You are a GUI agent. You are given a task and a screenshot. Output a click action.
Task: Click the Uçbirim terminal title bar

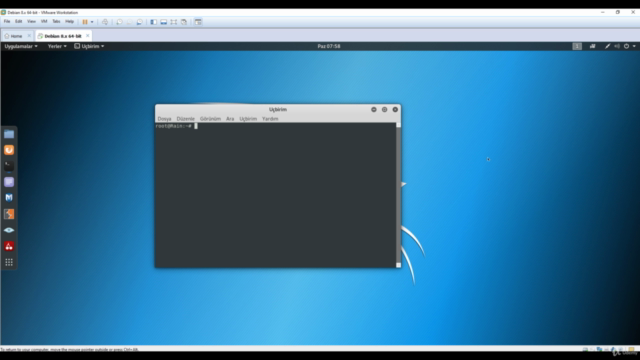coord(278,109)
